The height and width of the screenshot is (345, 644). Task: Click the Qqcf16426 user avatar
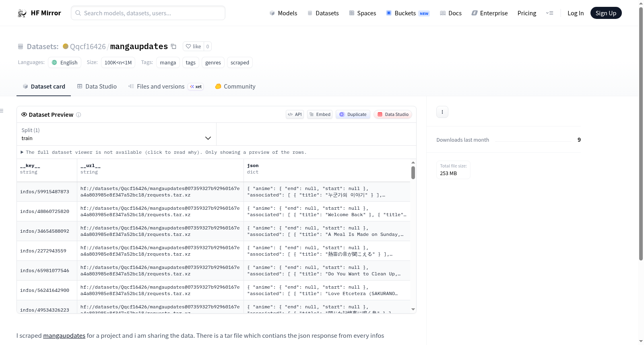point(66,46)
